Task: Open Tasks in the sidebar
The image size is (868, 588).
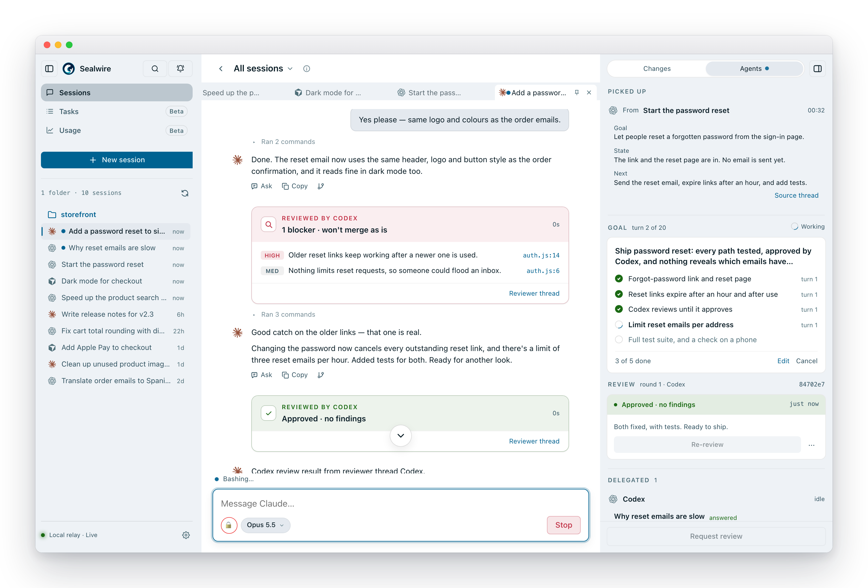Action: [x=117, y=112]
